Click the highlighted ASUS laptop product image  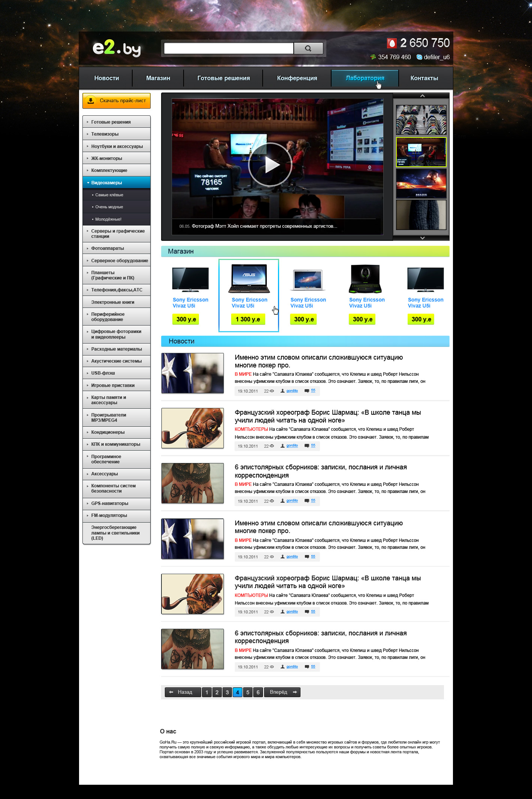pos(249,279)
